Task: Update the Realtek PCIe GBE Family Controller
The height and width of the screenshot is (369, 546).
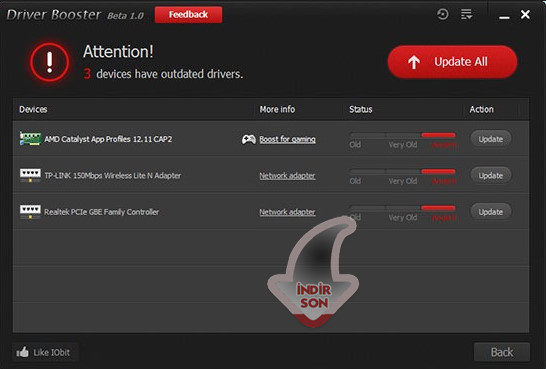Action: coord(491,212)
